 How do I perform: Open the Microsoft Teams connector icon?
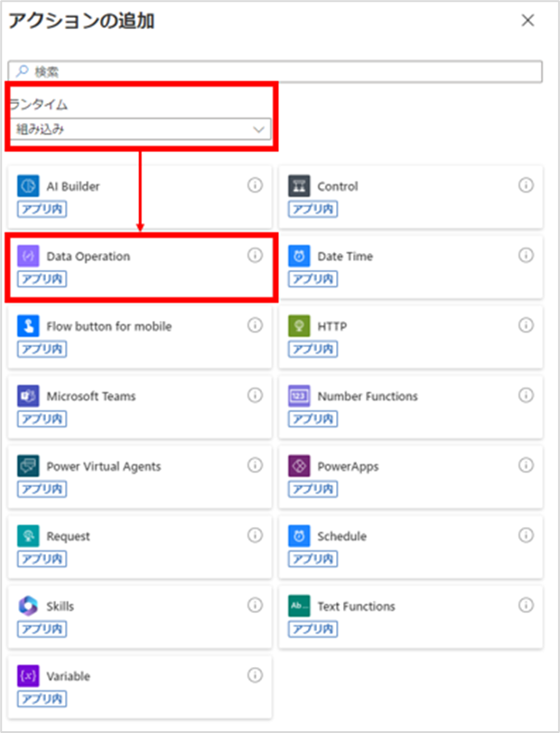pyautogui.click(x=28, y=396)
